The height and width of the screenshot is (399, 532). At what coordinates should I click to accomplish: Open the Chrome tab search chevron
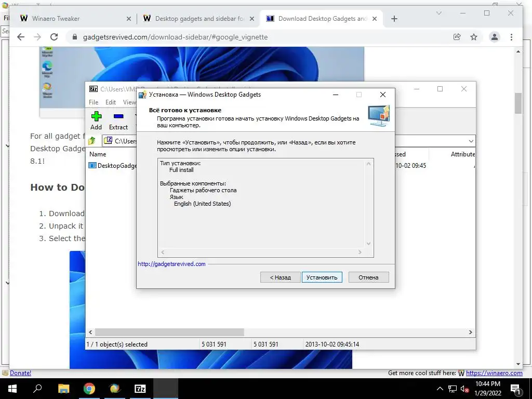click(438, 13)
